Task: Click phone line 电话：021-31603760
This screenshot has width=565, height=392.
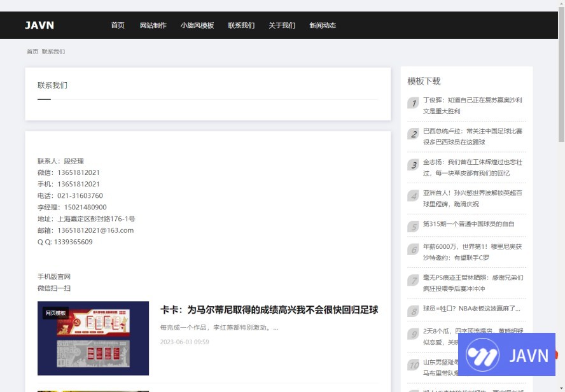Action: click(x=70, y=195)
